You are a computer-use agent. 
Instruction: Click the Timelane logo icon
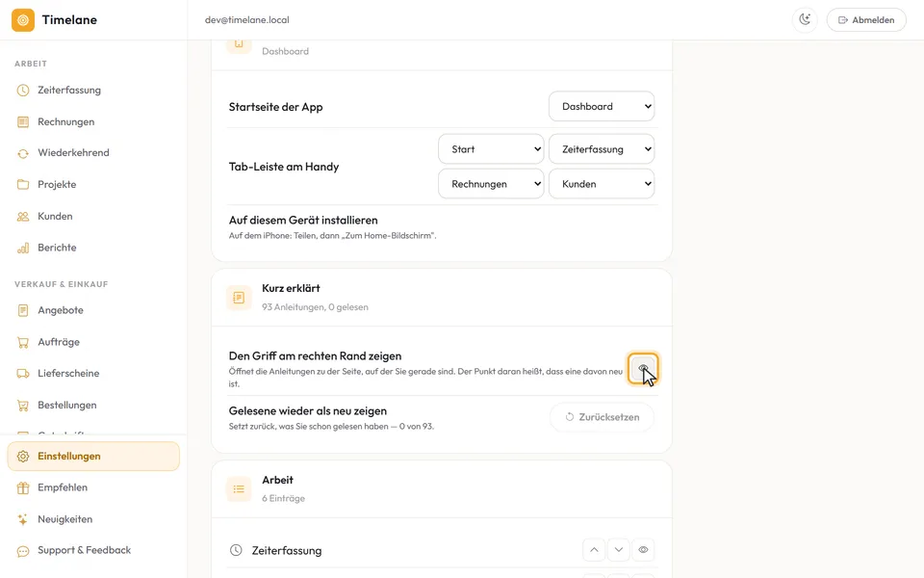click(23, 20)
